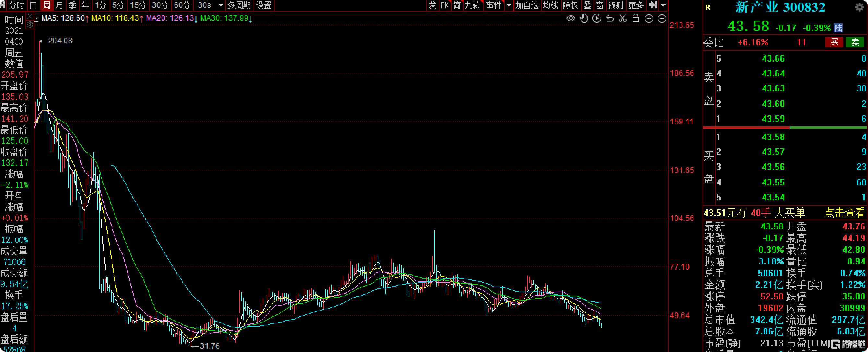Click the 31.76 low price marker
The height and width of the screenshot is (352, 868).
point(210,346)
